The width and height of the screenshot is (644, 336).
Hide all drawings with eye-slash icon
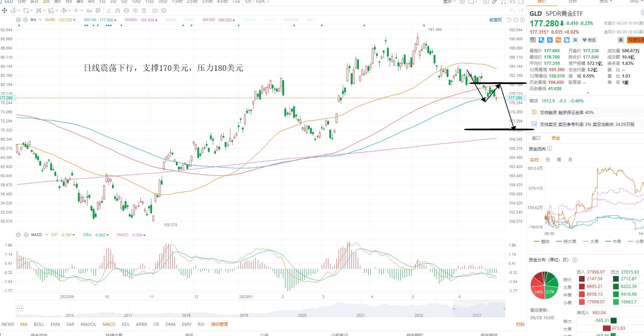tap(136, 11)
